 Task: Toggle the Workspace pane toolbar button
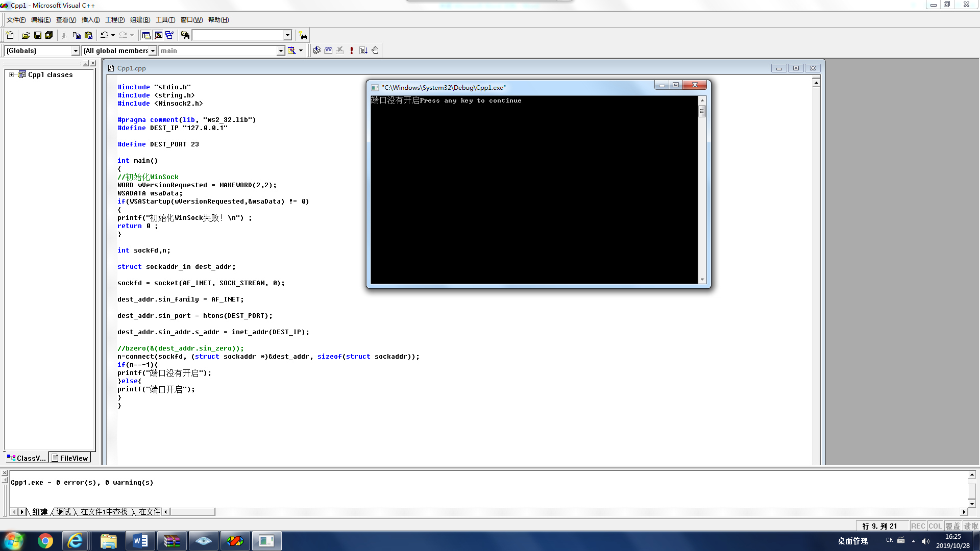click(x=146, y=35)
